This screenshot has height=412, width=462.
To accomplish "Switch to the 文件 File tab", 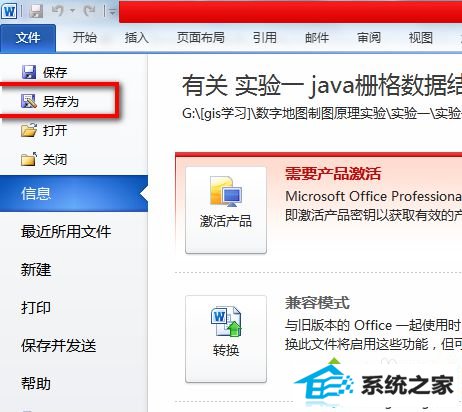I will 28,38.
